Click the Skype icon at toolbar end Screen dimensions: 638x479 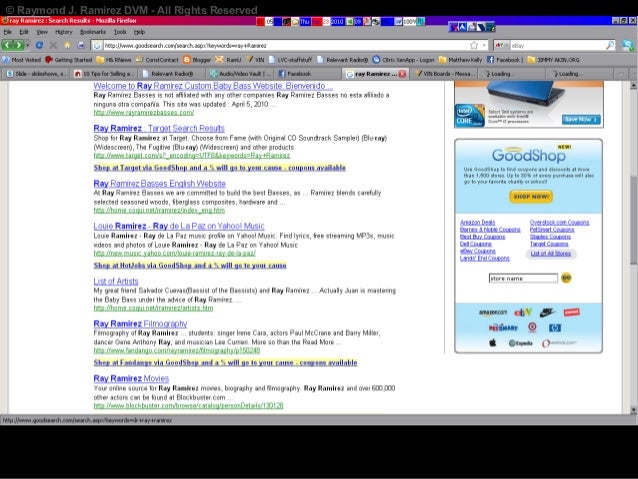pyautogui.click(x=627, y=45)
